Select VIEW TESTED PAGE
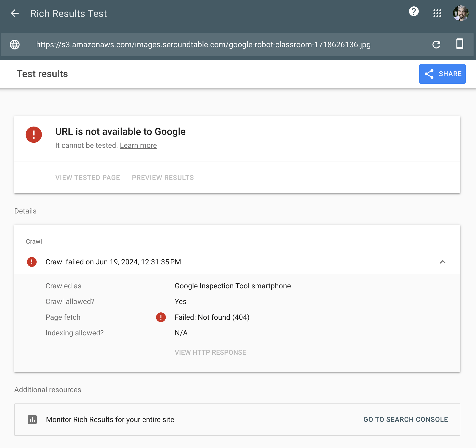 click(x=88, y=177)
